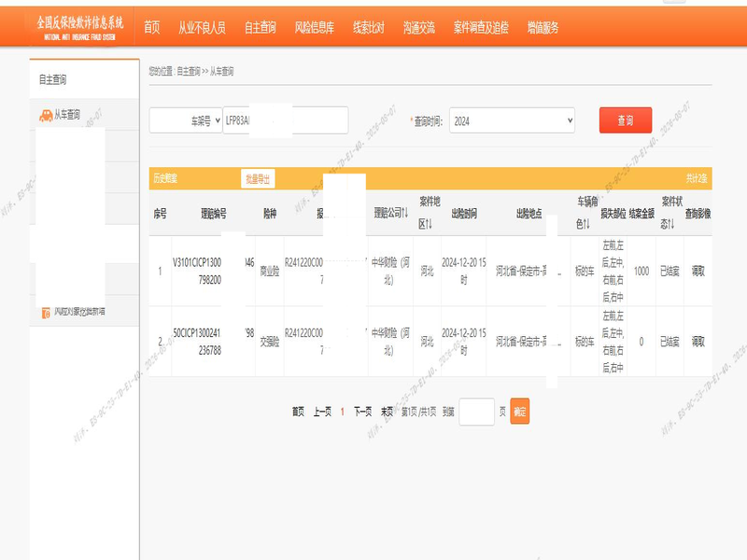This screenshot has width=747, height=560.
Task: Click the 自主查询 sidebar heading
Action: coord(53,79)
